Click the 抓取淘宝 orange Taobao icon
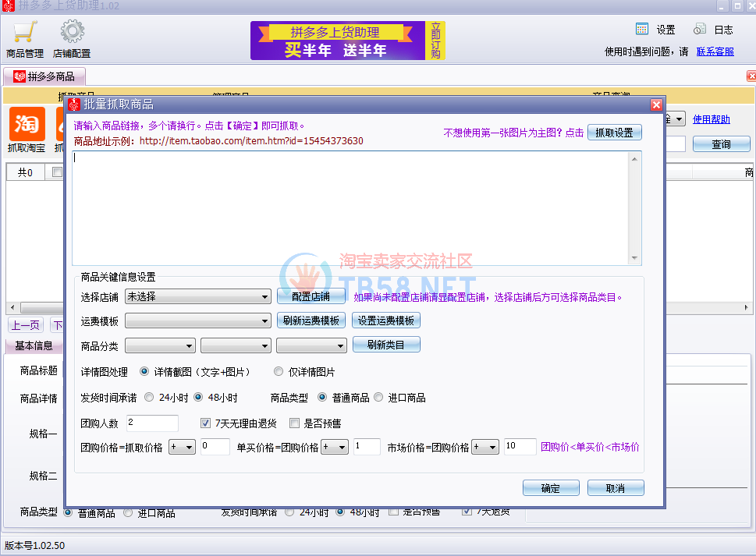This screenshot has width=756, height=556. click(27, 124)
